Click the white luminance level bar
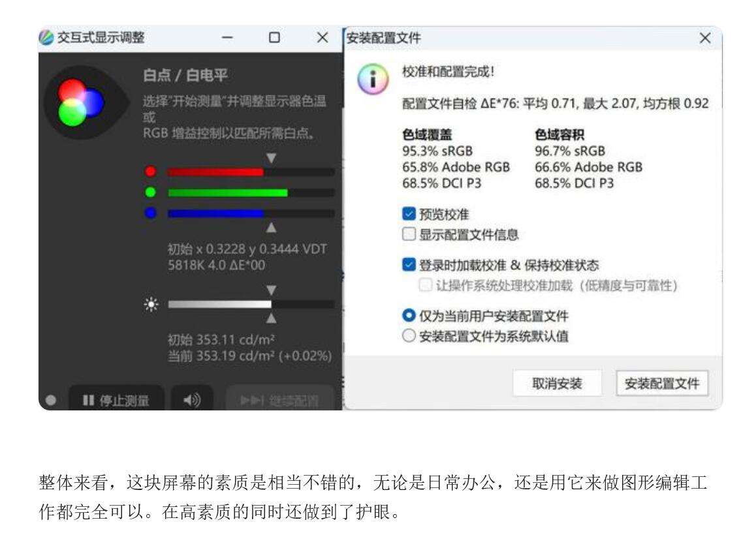This screenshot has width=756, height=550. click(251, 304)
